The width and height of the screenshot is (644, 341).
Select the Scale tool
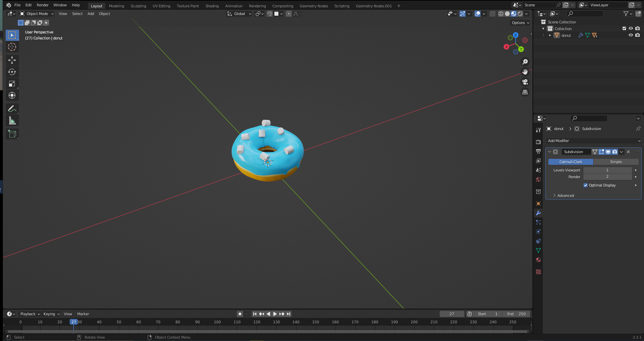point(12,84)
